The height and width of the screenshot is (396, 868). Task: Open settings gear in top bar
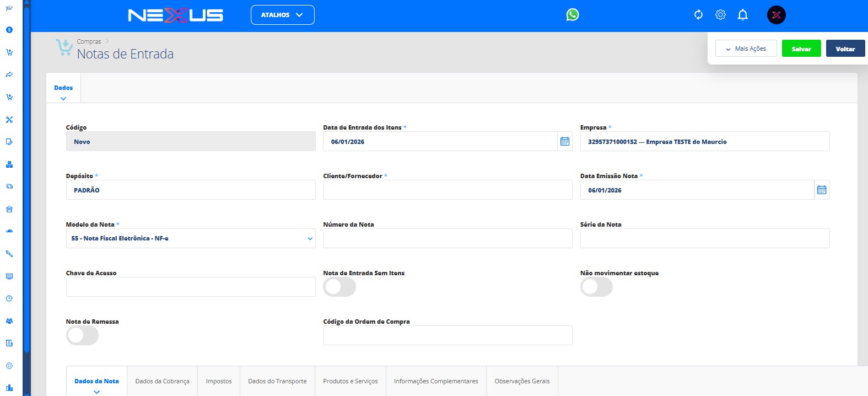click(720, 15)
